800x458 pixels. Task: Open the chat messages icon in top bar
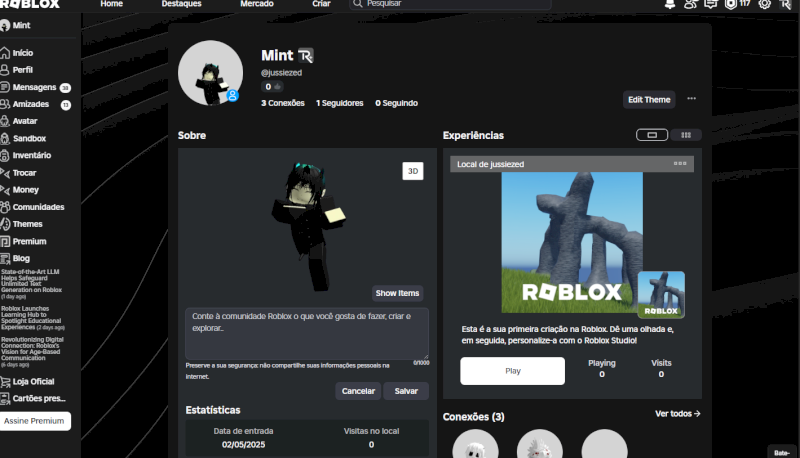coord(711,4)
